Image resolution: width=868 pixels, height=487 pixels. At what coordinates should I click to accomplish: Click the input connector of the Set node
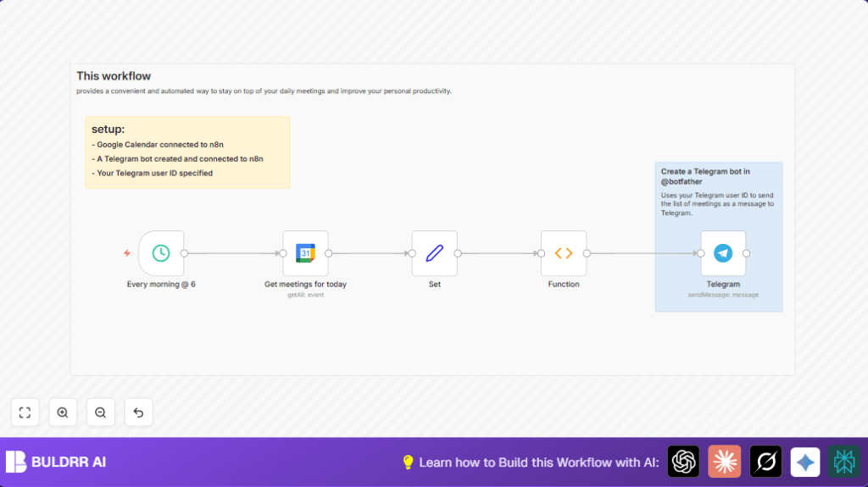tap(412, 253)
